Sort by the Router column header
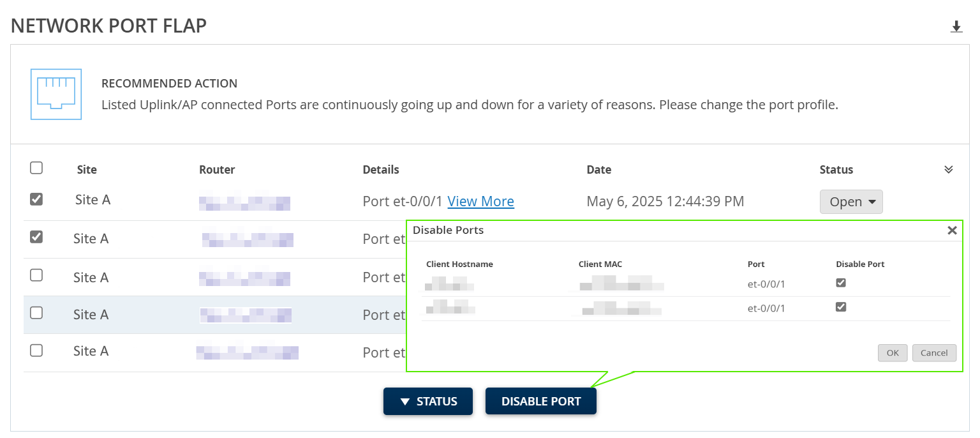Image resolution: width=980 pixels, height=438 pixels. 217,170
